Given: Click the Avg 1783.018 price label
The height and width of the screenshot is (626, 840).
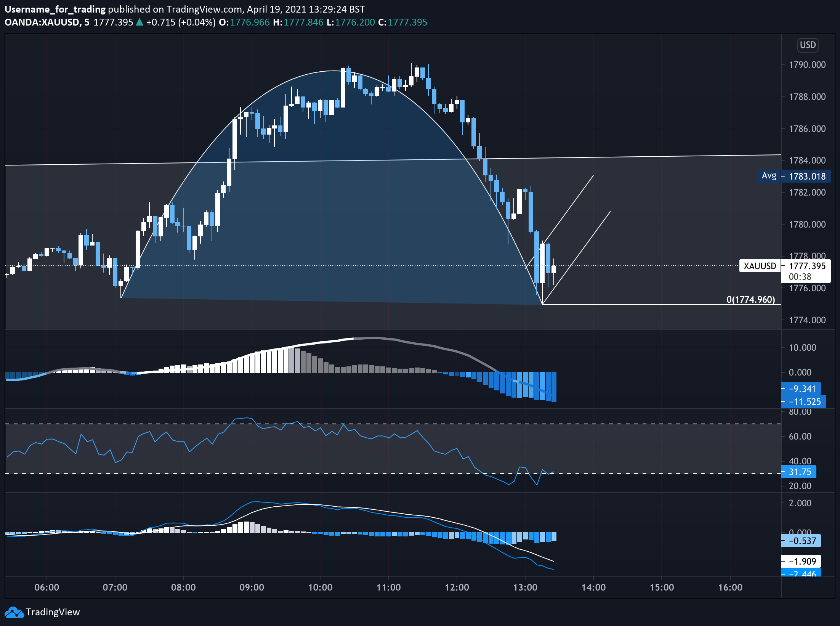Looking at the screenshot, I should [x=794, y=176].
